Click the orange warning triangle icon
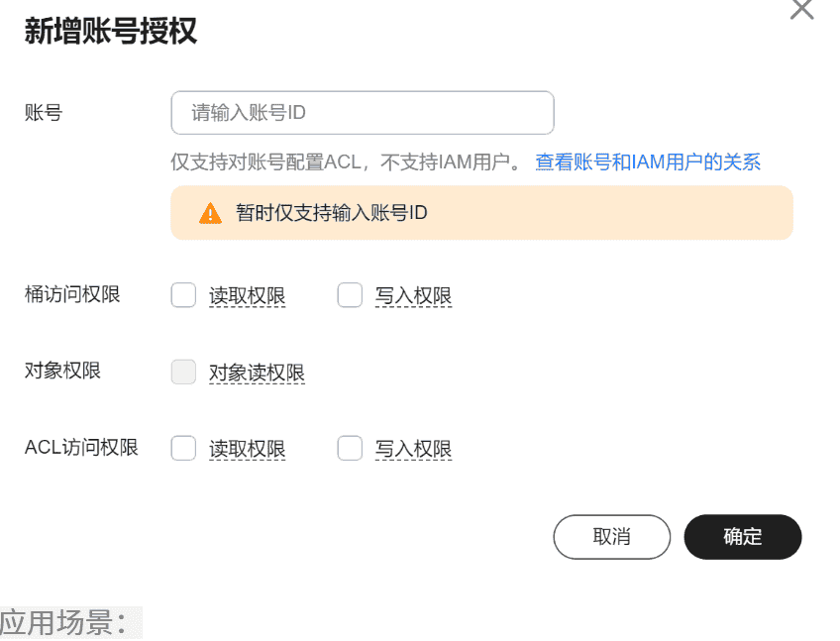Image resolution: width=840 pixels, height=641 pixels. 210,212
